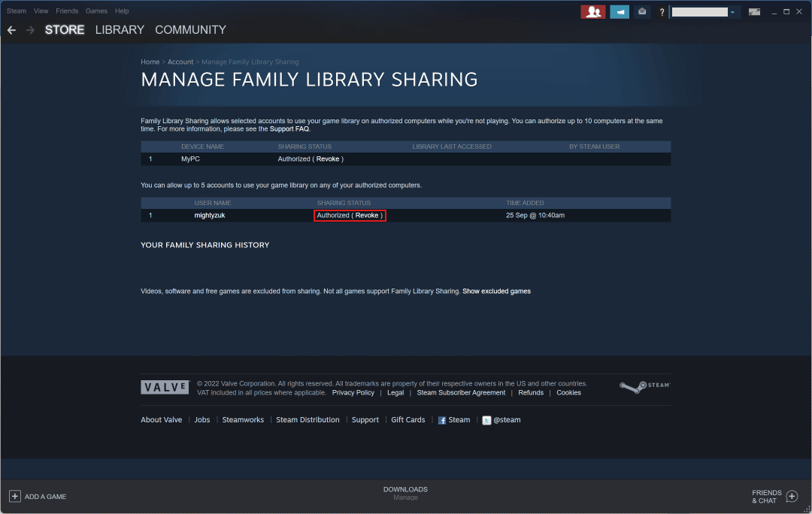The height and width of the screenshot is (514, 812).
Task: Open the Gift Cards link
Action: pos(408,420)
